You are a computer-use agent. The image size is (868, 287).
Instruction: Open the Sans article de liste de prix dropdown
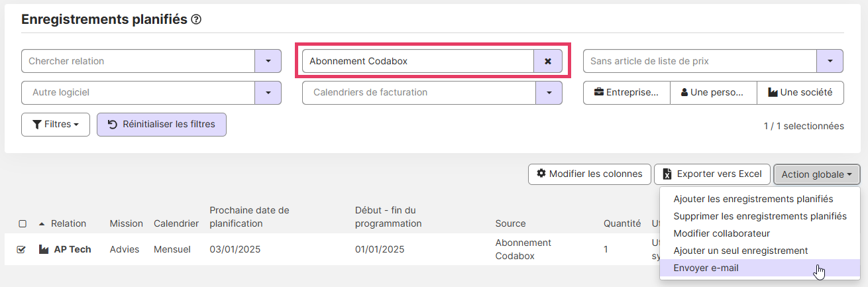click(830, 61)
